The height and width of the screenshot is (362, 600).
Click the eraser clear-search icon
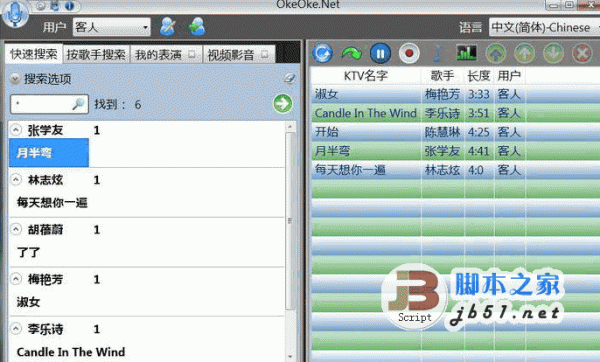pyautogui.click(x=289, y=78)
